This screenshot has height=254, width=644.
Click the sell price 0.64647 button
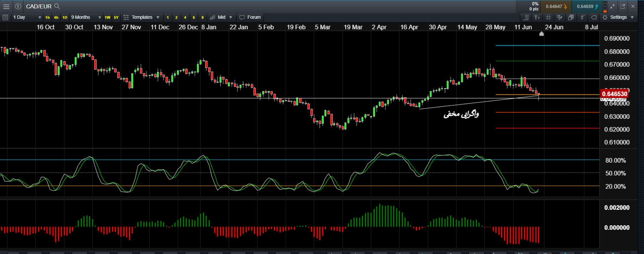coord(556,6)
